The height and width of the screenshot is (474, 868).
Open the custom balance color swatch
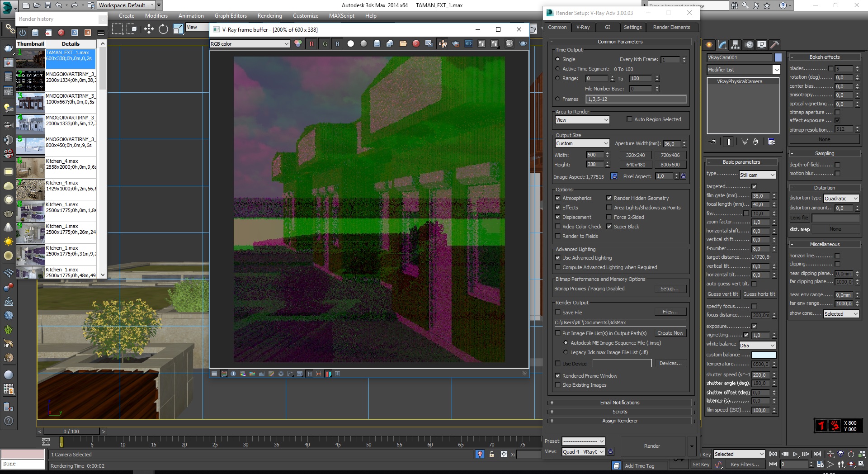(x=764, y=355)
